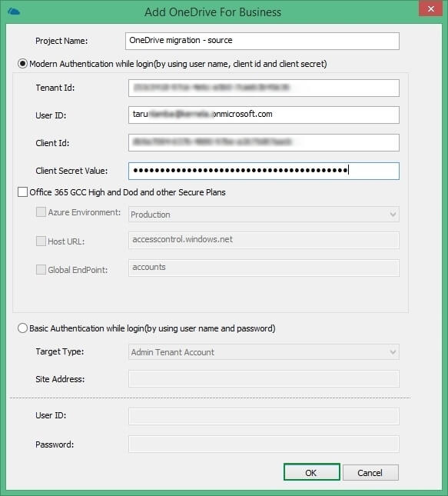This screenshot has width=448, height=496.
Task: Select Modern Authentication radio button
Action: click(22, 64)
